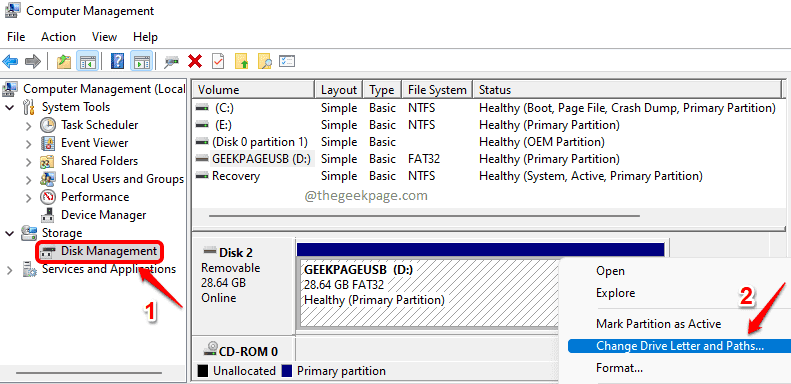Click the red X delete toolbar icon

[195, 62]
